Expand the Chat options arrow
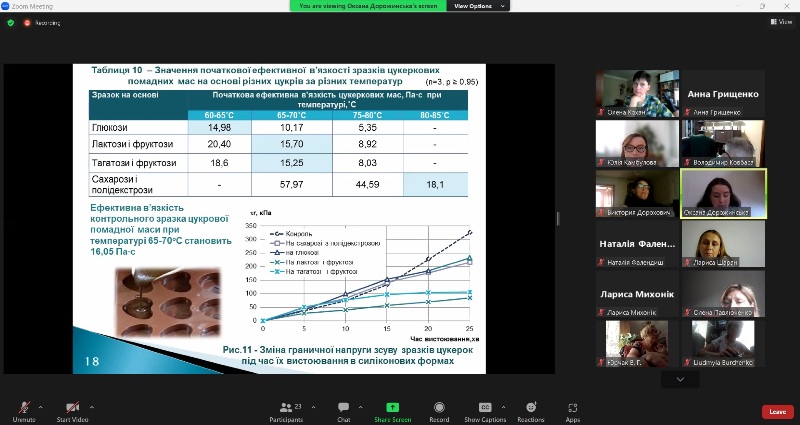This screenshot has height=425, width=800. (360, 407)
